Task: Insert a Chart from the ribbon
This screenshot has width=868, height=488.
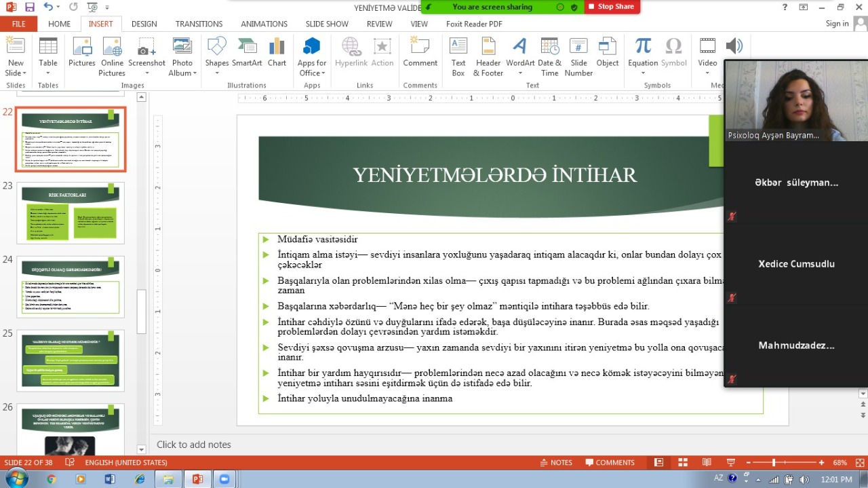Action: point(277,53)
